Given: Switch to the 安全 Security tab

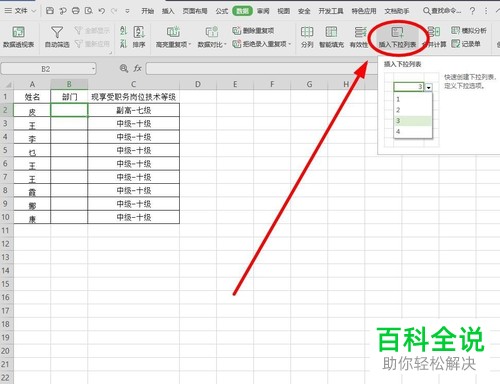Looking at the screenshot, I should point(304,11).
